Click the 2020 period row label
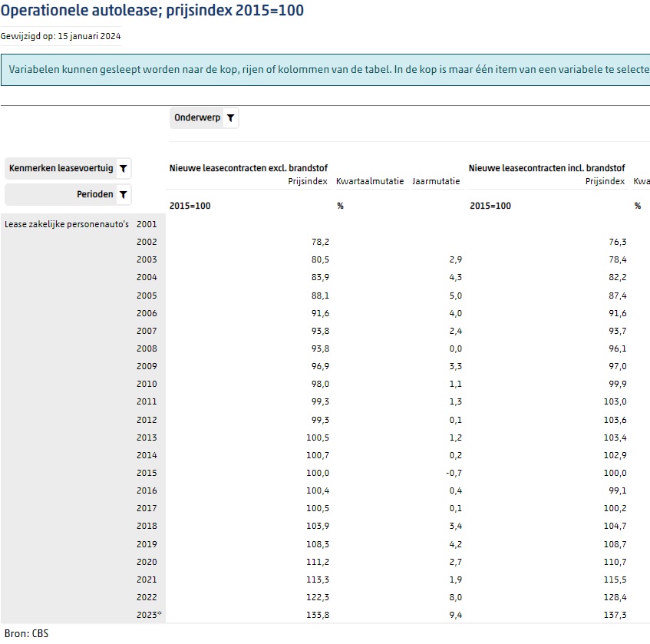 (x=147, y=562)
